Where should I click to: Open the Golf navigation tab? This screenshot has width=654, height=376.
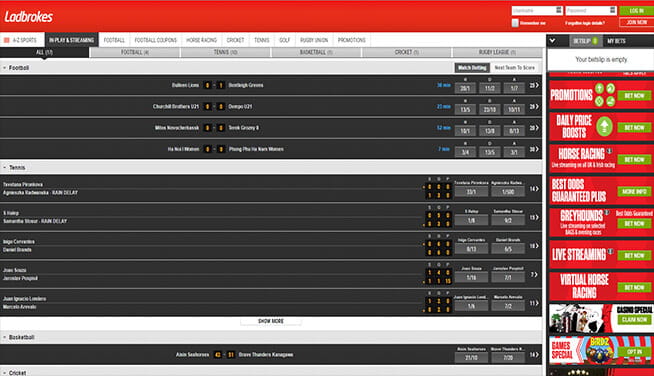tap(284, 40)
